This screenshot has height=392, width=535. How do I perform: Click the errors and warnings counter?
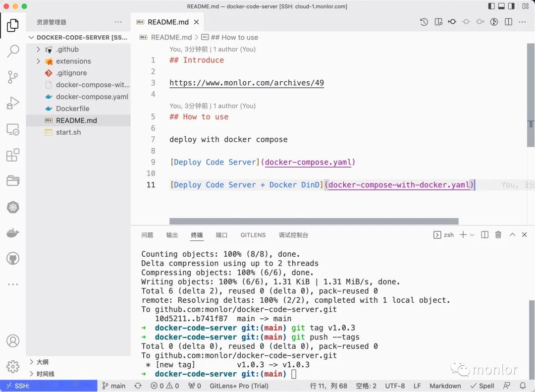[x=165, y=386]
